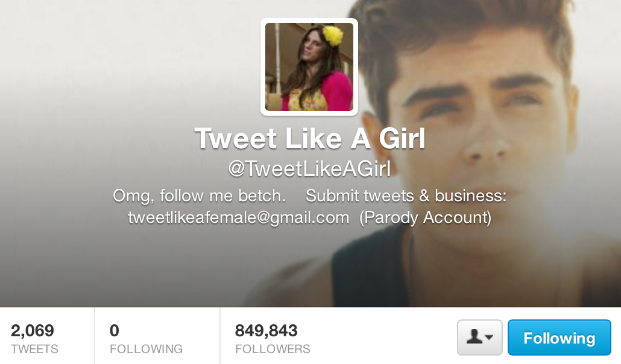The width and height of the screenshot is (621, 364).
Task: Open the profile avatar picture
Action: coord(309,67)
